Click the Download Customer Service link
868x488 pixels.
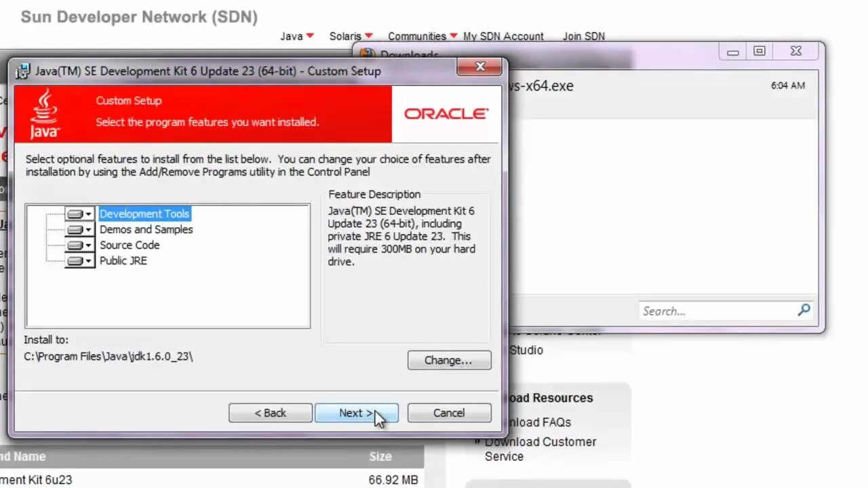pos(540,449)
